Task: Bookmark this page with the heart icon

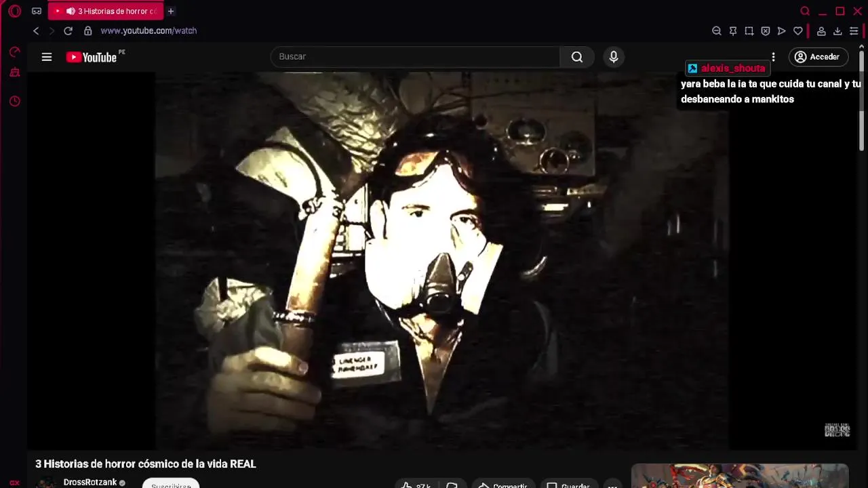Action: tap(798, 30)
